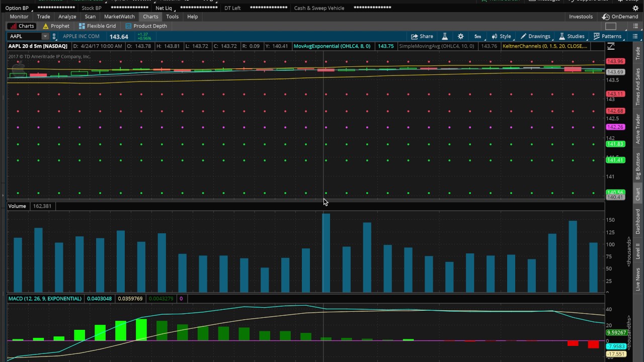Click the Share icon in chart toolbar
Image resolution: width=644 pixels, height=362 pixels.
pyautogui.click(x=414, y=36)
